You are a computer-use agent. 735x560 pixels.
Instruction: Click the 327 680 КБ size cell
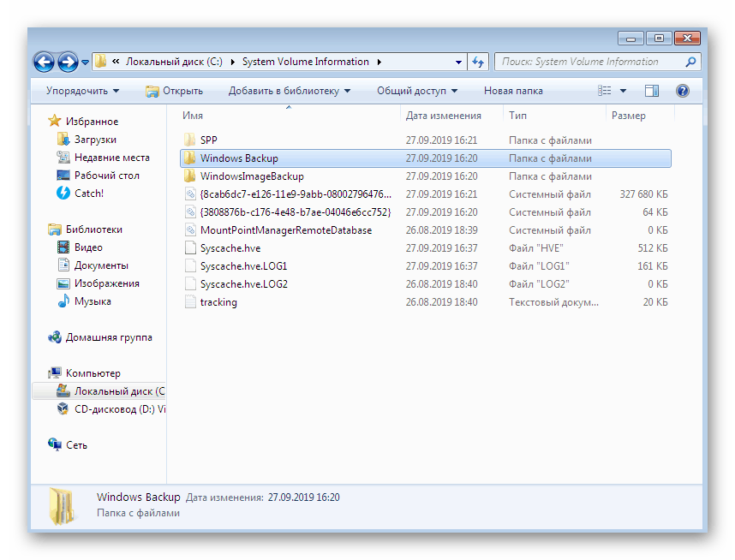coord(643,194)
